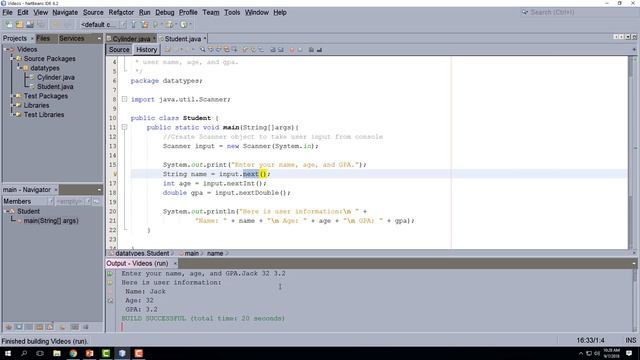The width and height of the screenshot is (640, 360).
Task: Toggle Bookmark icon in editor toolbar
Action: [262, 50]
